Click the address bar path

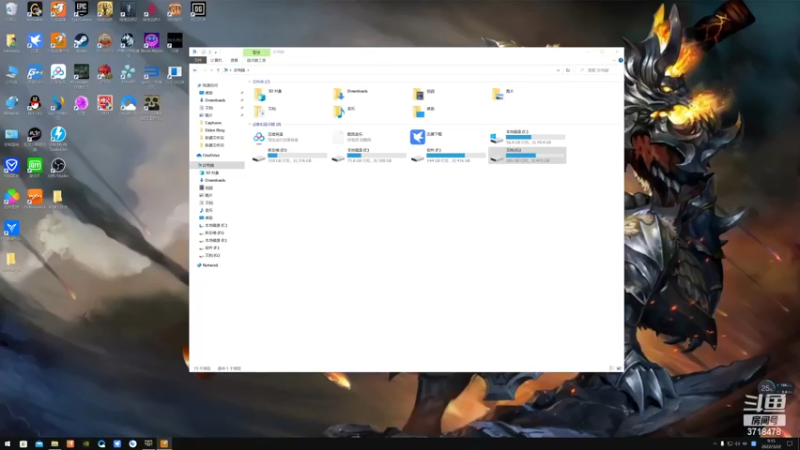[x=390, y=70]
